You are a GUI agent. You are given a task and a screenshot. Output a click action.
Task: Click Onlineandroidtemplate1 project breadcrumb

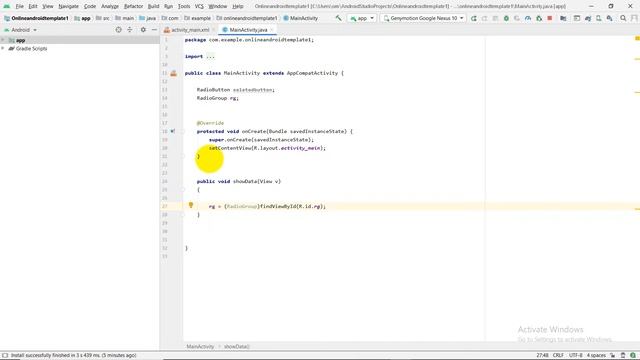tap(36, 18)
